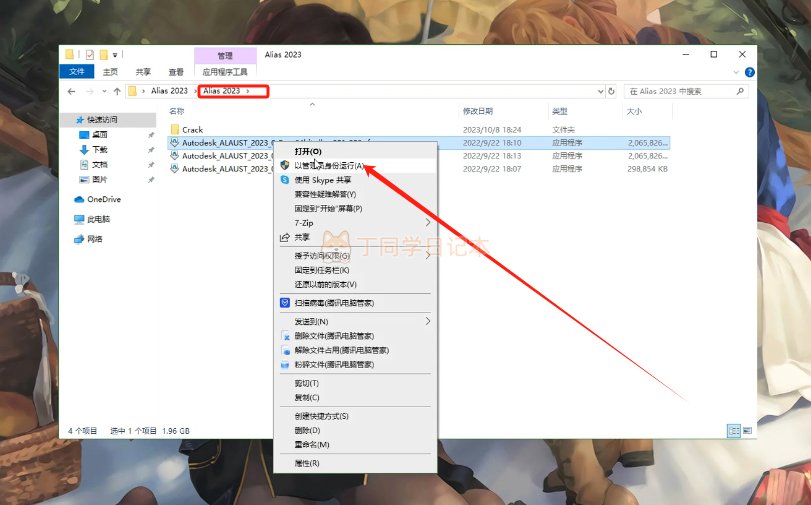Select 兼容性疑难解答(Y)
Image resolution: width=811 pixels, height=505 pixels.
[355, 194]
